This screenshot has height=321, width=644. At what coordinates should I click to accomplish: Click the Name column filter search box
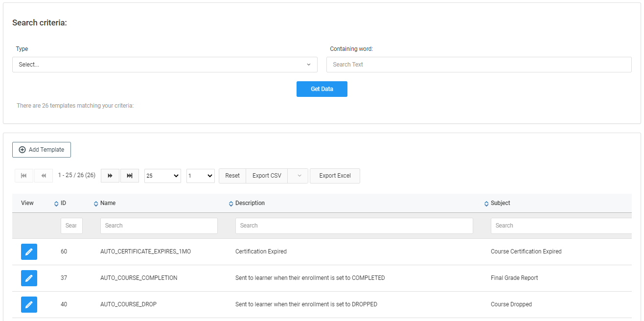[159, 226]
